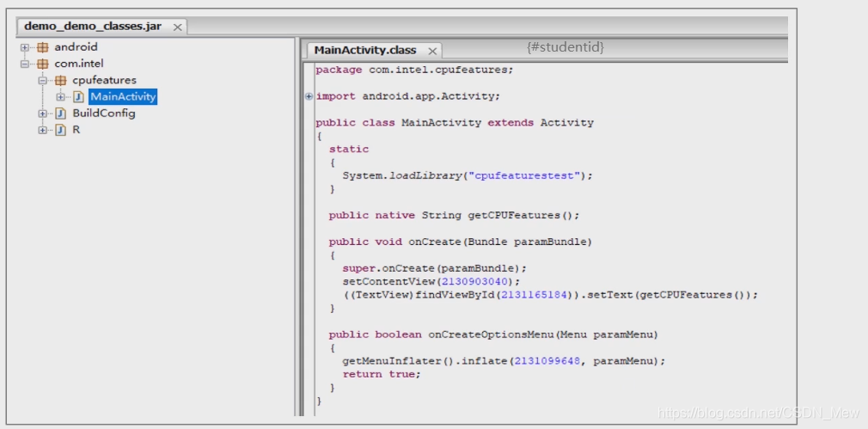This screenshot has width=868, height=429.
Task: Click the super.onCreate(paramBundle) line
Action: click(x=435, y=268)
